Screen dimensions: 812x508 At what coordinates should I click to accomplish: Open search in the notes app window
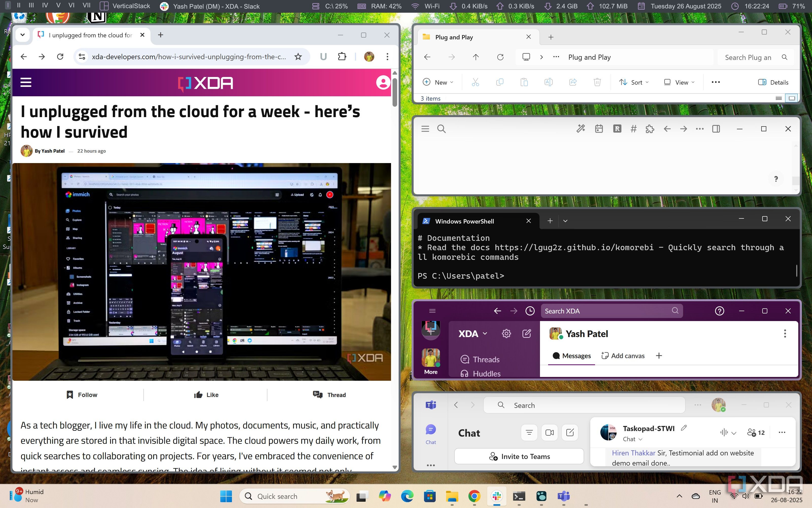click(x=441, y=129)
